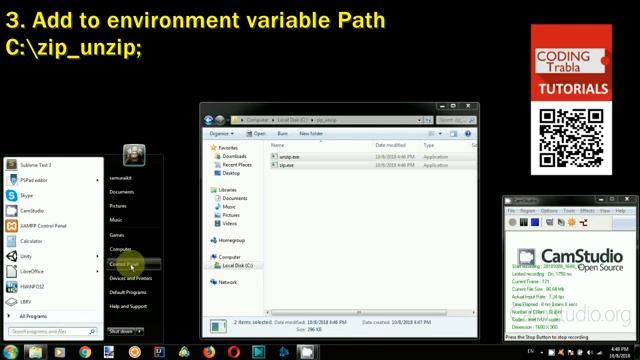Select zip.exe file

(x=287, y=165)
